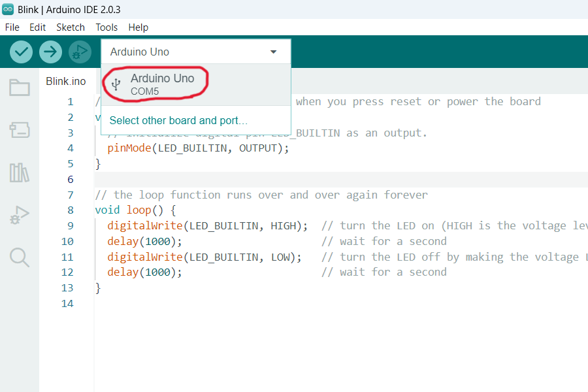This screenshot has width=588, height=392.
Task: Open the Sketchbook folder sidebar panel
Action: pyautogui.click(x=19, y=86)
